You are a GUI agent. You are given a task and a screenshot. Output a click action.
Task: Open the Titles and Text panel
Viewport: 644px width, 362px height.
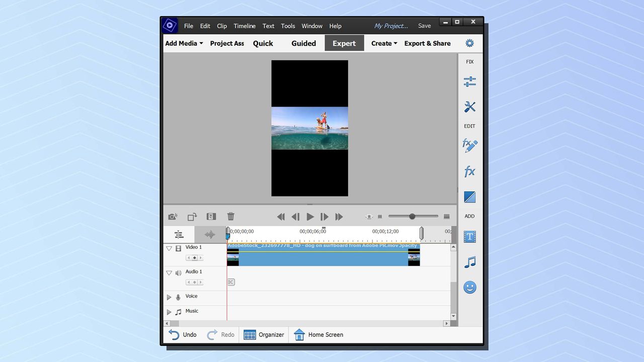(x=469, y=236)
